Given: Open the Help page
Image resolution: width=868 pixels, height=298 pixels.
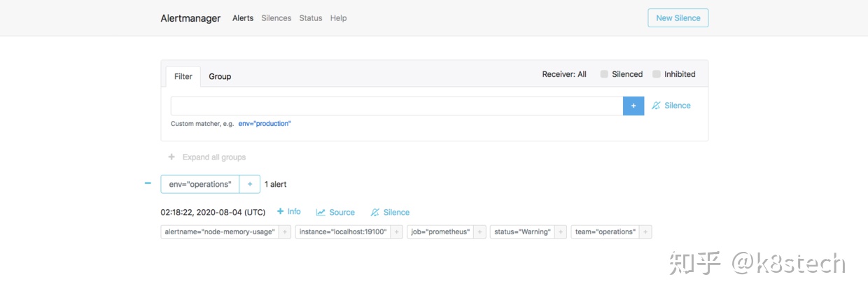Looking at the screenshot, I should click(338, 18).
